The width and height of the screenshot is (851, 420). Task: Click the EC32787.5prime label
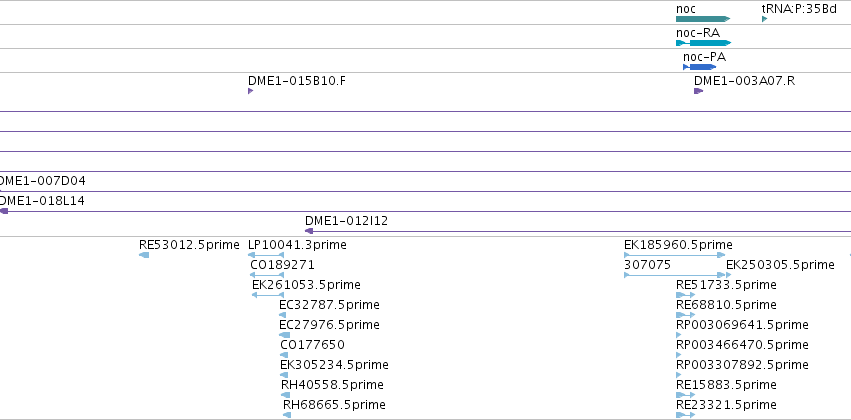coord(329,304)
